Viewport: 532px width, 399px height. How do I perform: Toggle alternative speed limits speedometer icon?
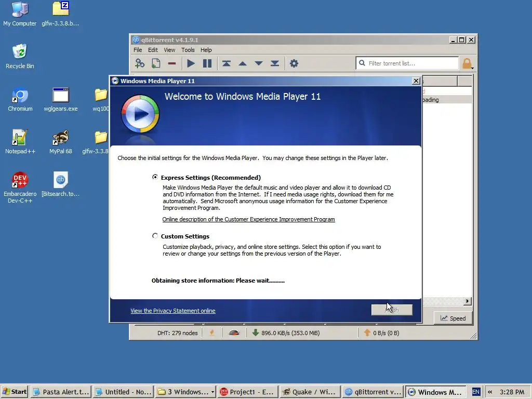[234, 333]
